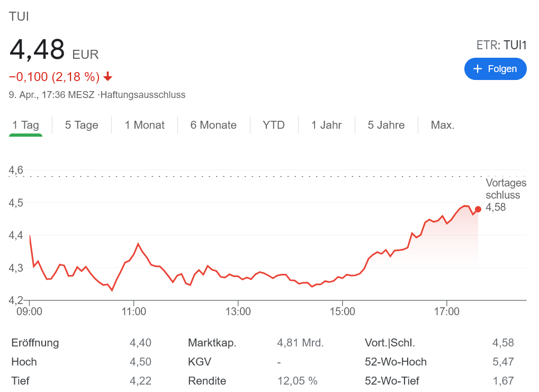
Task: Switch to the 5 Tage tab
Action: pyautogui.click(x=82, y=125)
